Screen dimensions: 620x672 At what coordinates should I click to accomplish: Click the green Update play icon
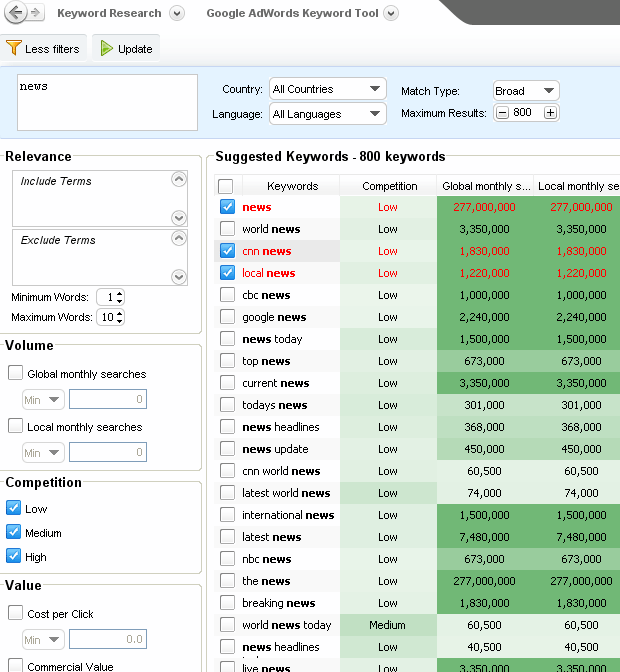coord(107,48)
